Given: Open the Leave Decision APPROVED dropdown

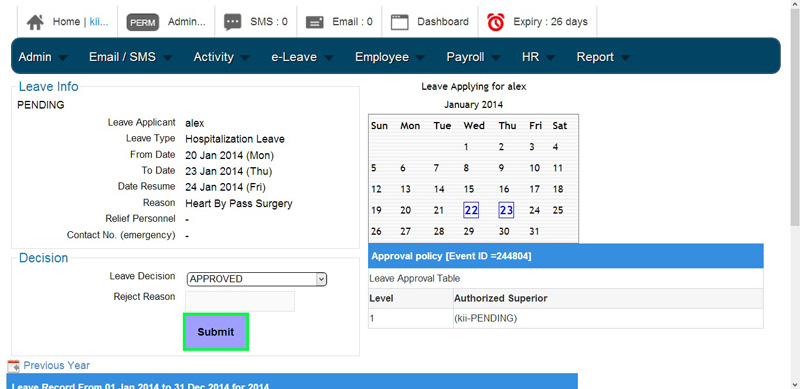Looking at the screenshot, I should (x=257, y=279).
